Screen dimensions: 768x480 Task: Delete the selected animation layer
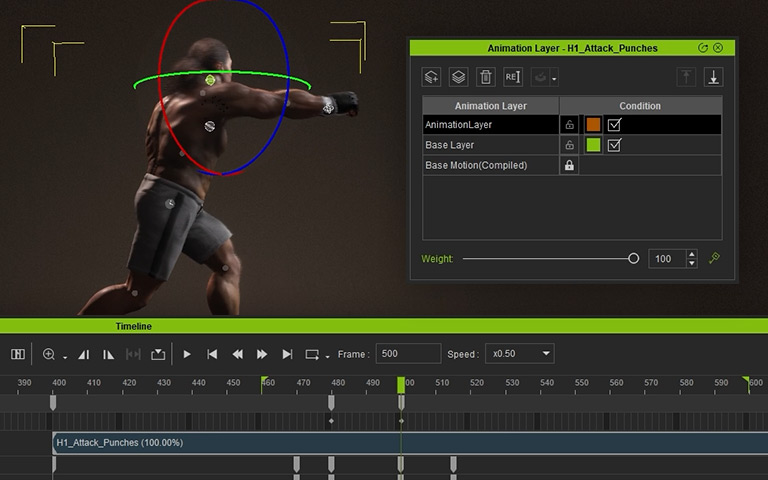[485, 77]
